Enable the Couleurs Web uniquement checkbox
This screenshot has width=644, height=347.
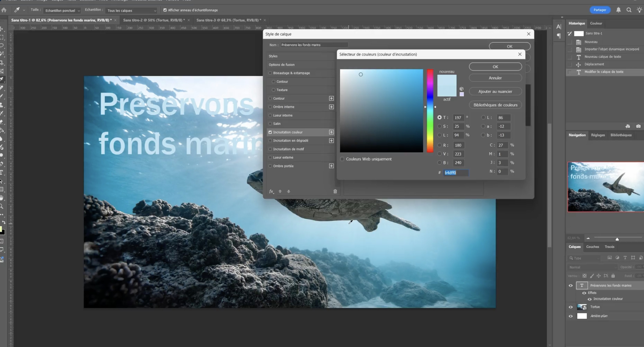(342, 159)
